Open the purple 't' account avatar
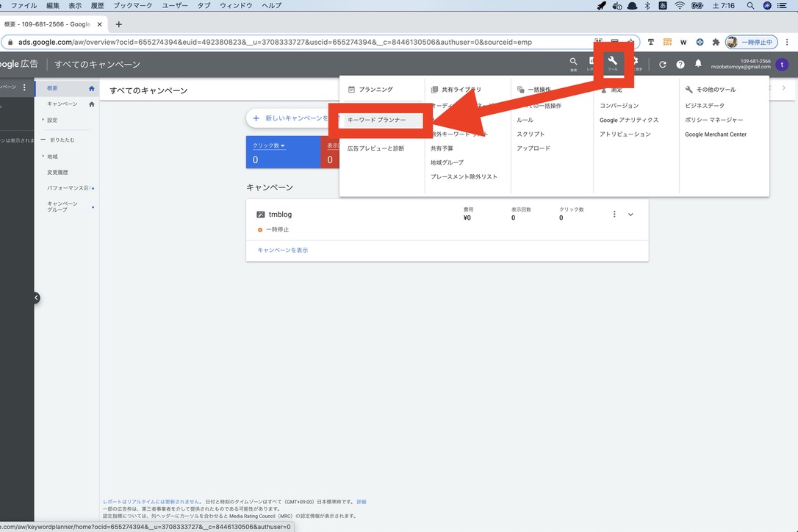Image resolution: width=798 pixels, height=532 pixels. 782,65
